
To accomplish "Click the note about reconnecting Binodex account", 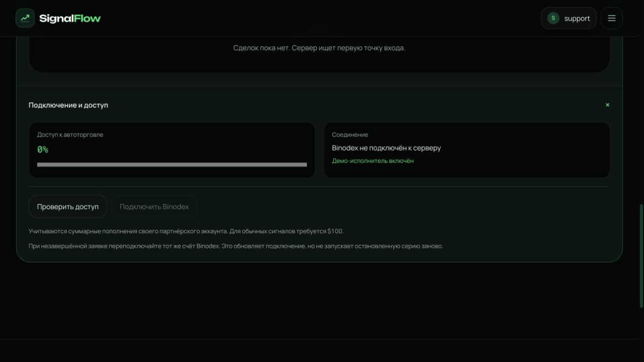I will click(x=236, y=246).
